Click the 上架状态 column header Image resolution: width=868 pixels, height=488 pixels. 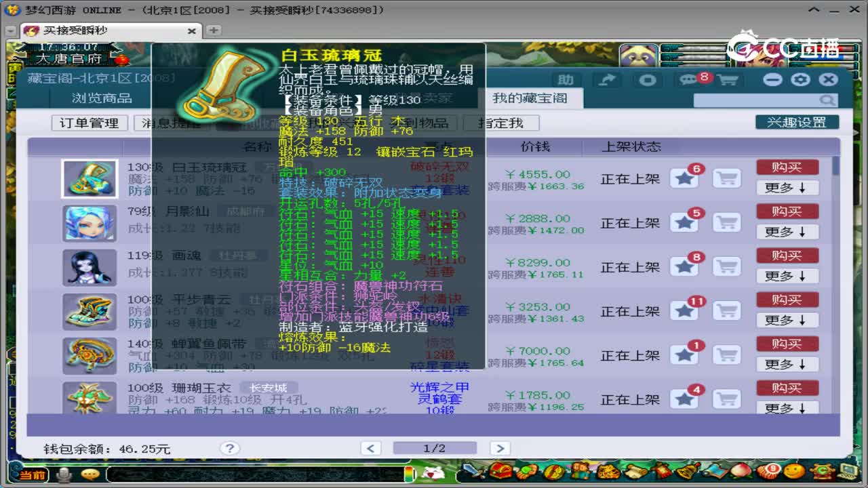pos(631,146)
